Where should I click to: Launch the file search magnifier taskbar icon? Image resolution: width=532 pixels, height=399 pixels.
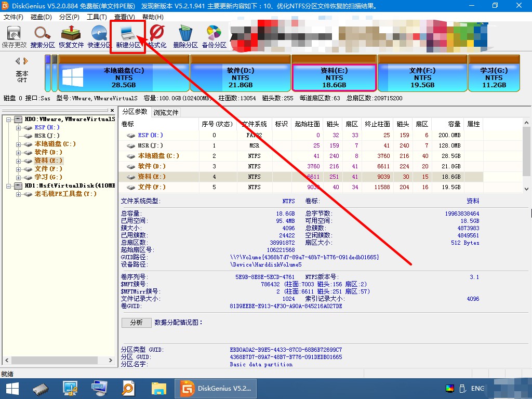128,389
